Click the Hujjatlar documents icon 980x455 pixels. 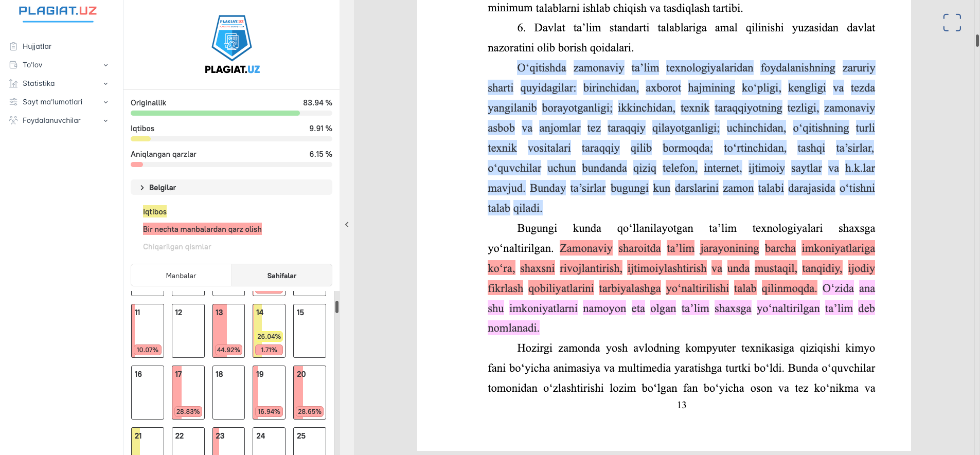[13, 46]
